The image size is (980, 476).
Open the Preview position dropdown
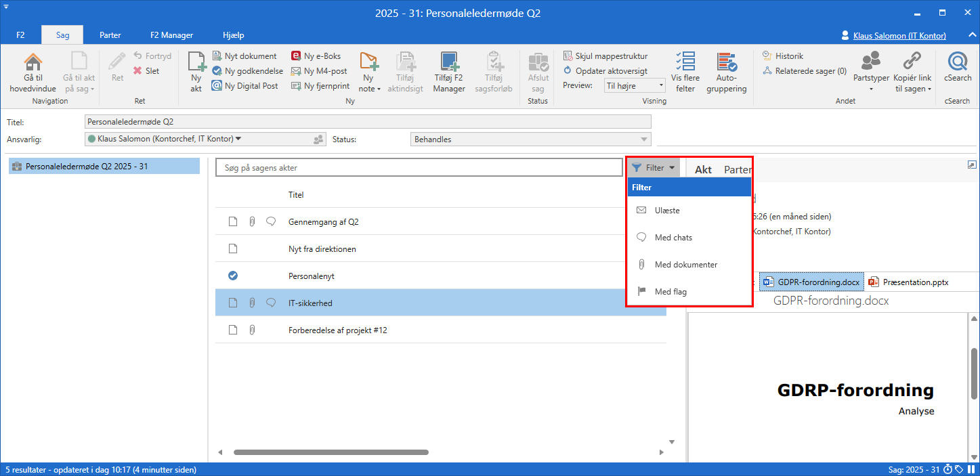(x=635, y=86)
